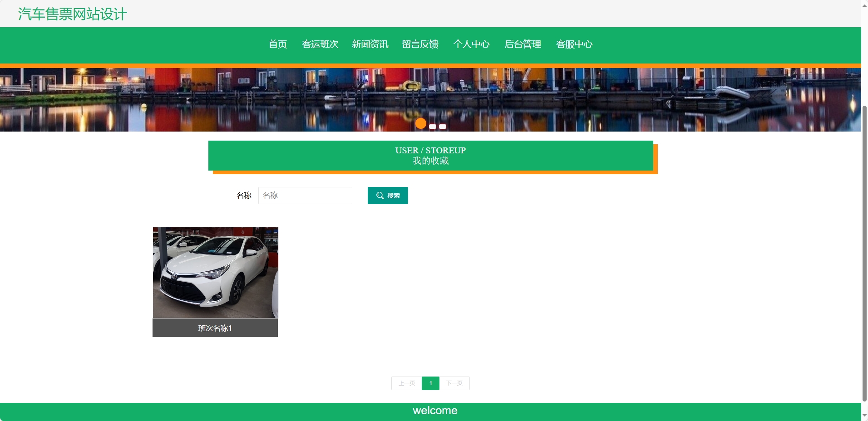Click the 搜索 search button
Screen dimensions: 868x421
388,195
